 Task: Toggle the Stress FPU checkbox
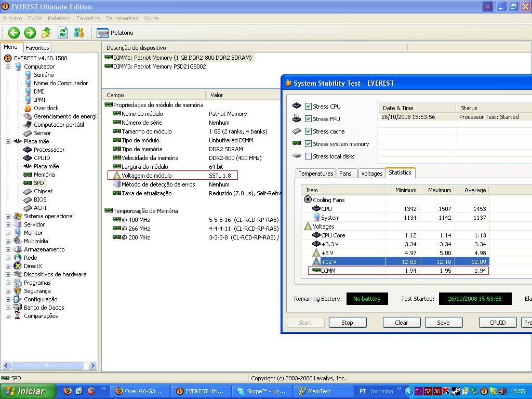pos(308,119)
